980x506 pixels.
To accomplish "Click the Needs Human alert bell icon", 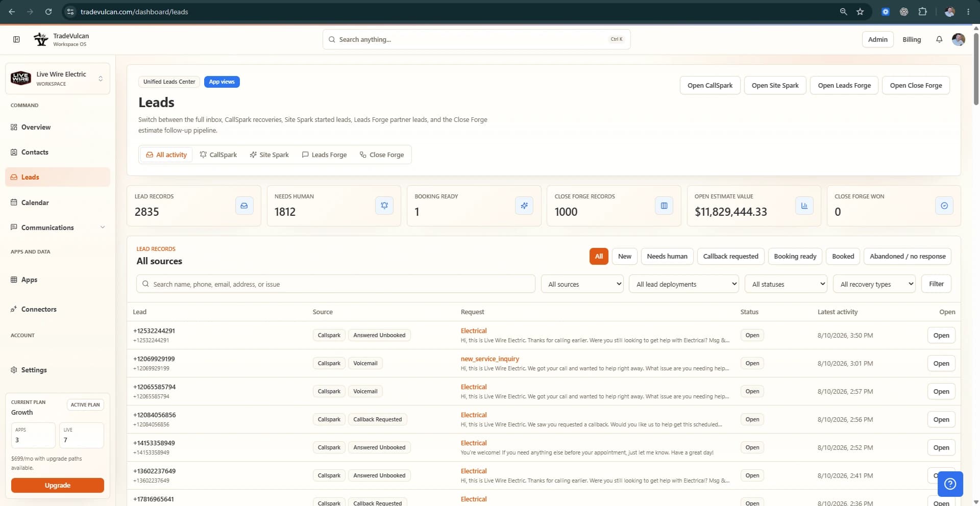I will 384,206.
